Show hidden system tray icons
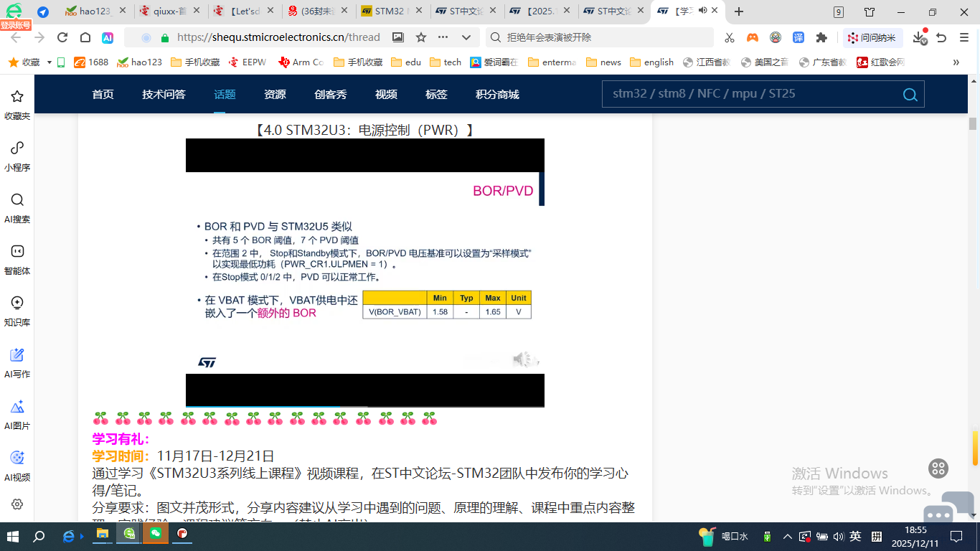This screenshot has height=551, width=980. (787, 536)
